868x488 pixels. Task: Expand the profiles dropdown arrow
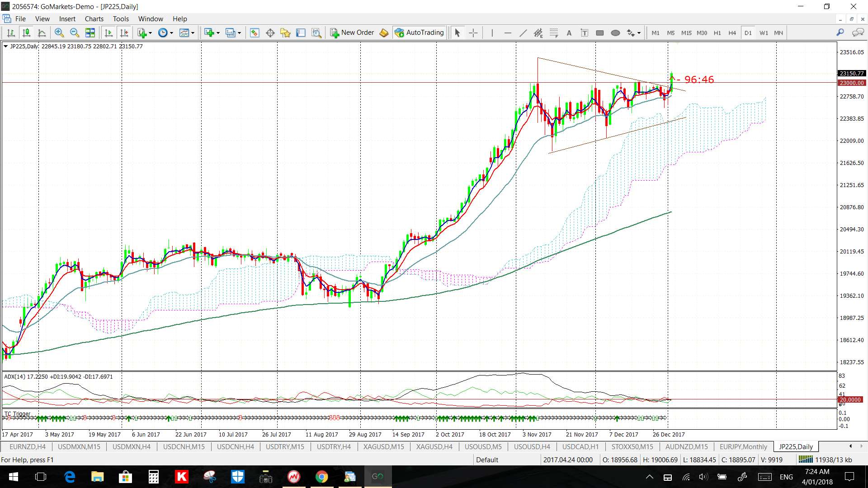click(240, 33)
